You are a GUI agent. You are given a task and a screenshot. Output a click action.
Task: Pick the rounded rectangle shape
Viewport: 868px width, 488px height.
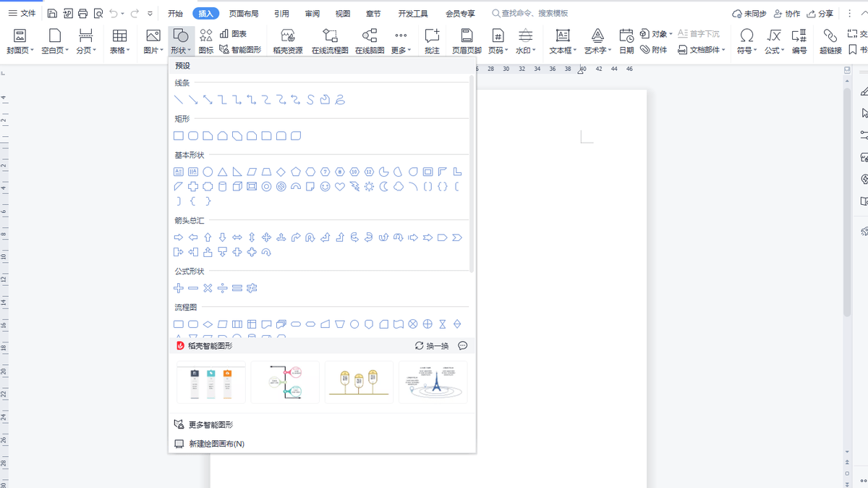tap(193, 136)
